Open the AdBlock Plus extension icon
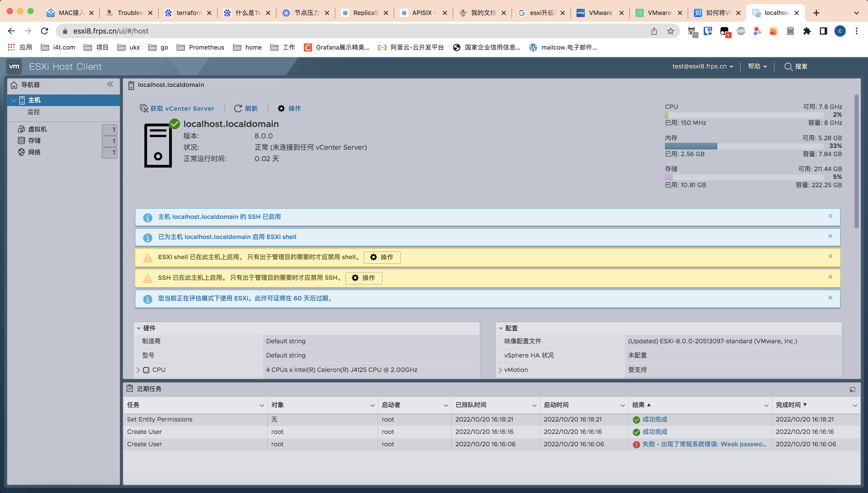 [741, 31]
